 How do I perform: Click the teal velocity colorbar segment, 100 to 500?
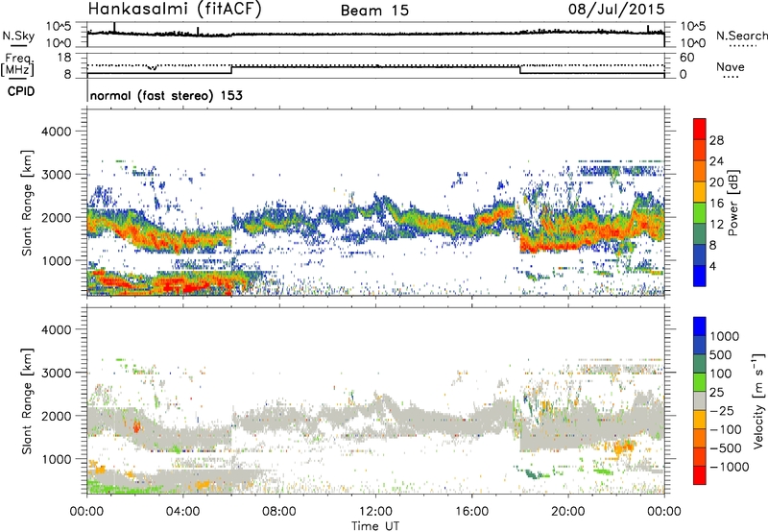click(x=700, y=364)
